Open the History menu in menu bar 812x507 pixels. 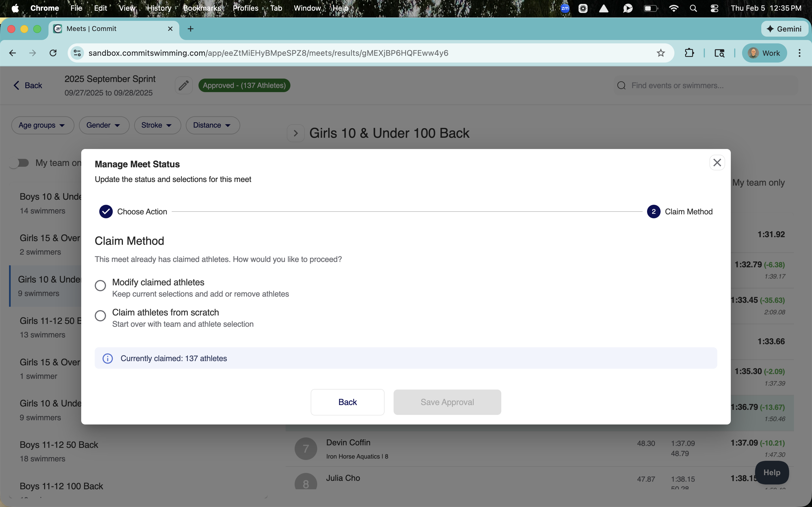(x=159, y=8)
